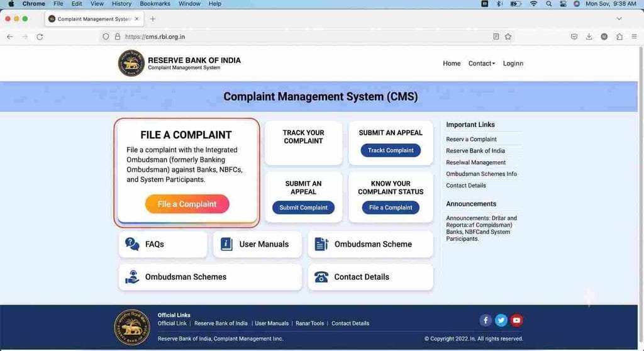Click the Submit Complaint button

pos(304,208)
